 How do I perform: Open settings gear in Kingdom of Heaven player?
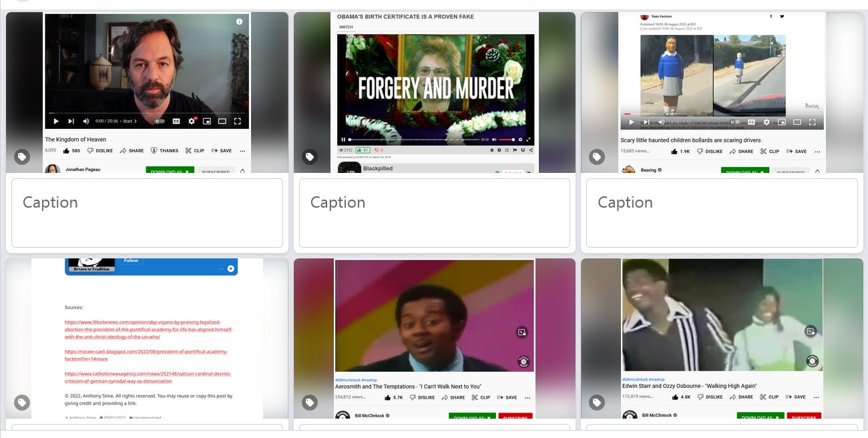click(x=192, y=122)
